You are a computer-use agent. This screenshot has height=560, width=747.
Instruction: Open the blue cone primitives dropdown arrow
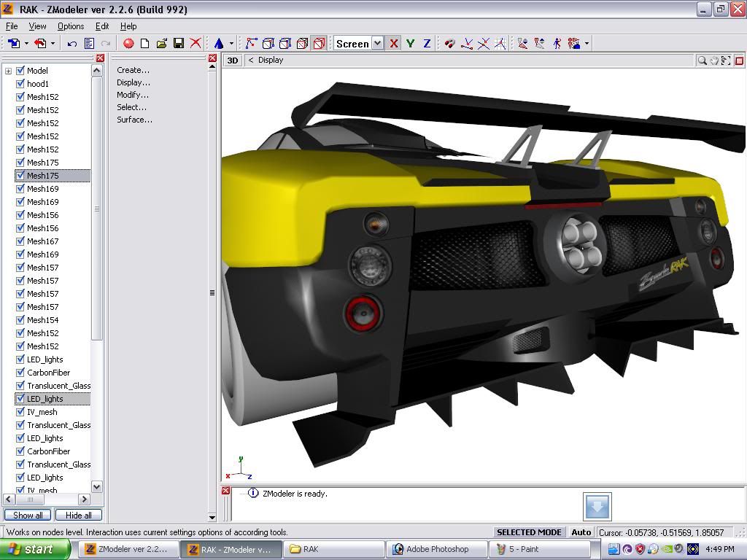tap(231, 44)
